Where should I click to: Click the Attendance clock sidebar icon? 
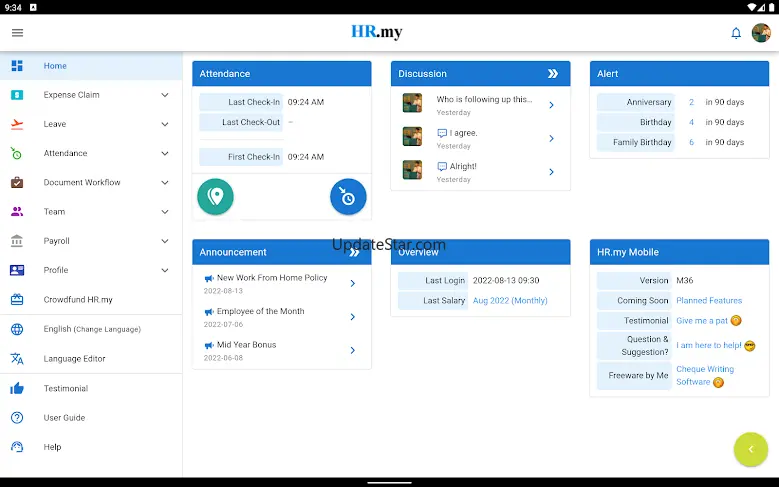(x=16, y=153)
